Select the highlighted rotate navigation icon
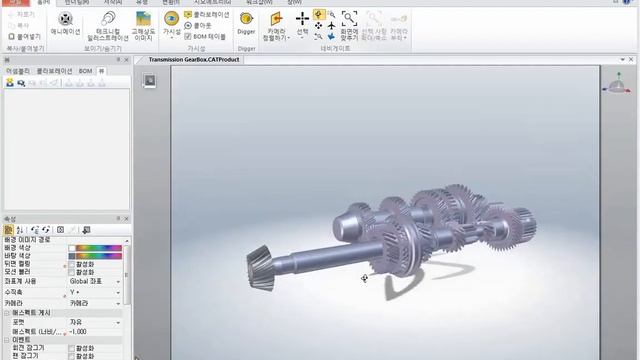This screenshot has width=640, height=360. point(319,15)
